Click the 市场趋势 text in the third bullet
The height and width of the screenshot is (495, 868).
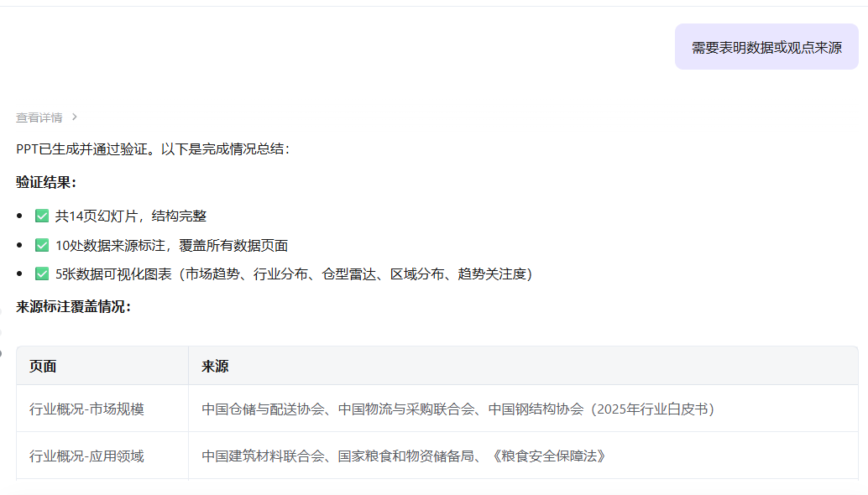[212, 274]
